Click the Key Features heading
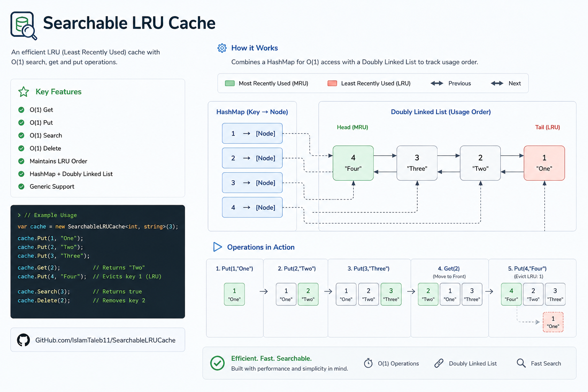This screenshot has height=392, width=588. point(59,92)
